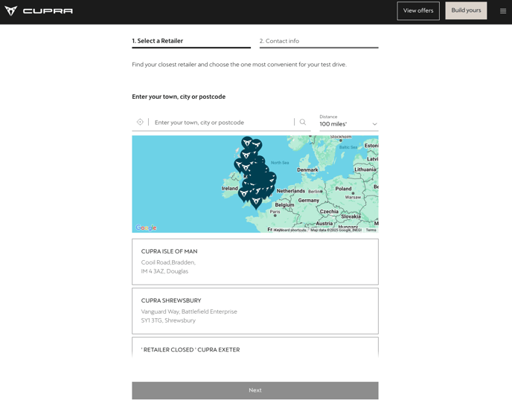The height and width of the screenshot is (420, 512).
Task: Focus the town, city or postcode field
Action: click(223, 122)
